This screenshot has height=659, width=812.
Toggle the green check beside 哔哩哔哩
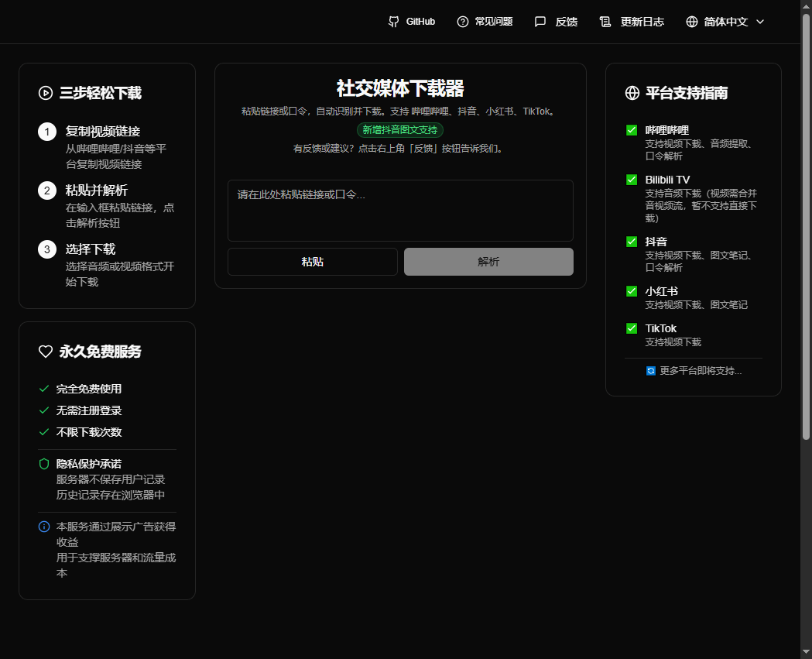pos(632,132)
